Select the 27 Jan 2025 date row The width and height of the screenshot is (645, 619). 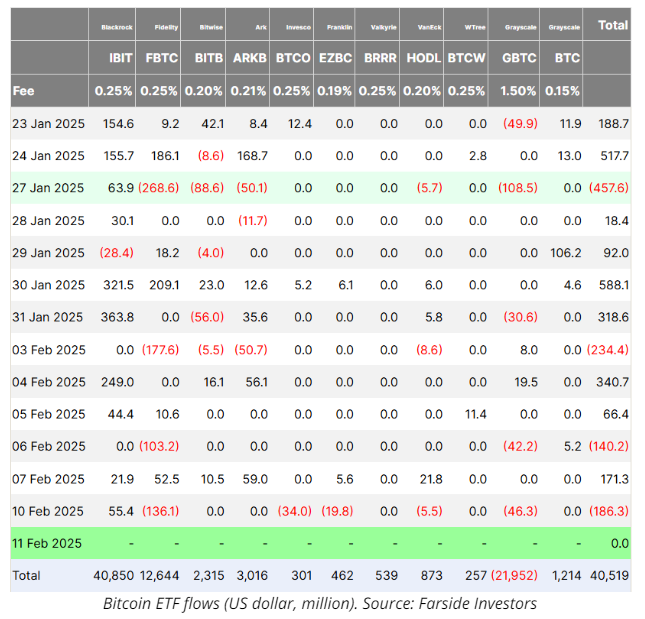coord(320,188)
